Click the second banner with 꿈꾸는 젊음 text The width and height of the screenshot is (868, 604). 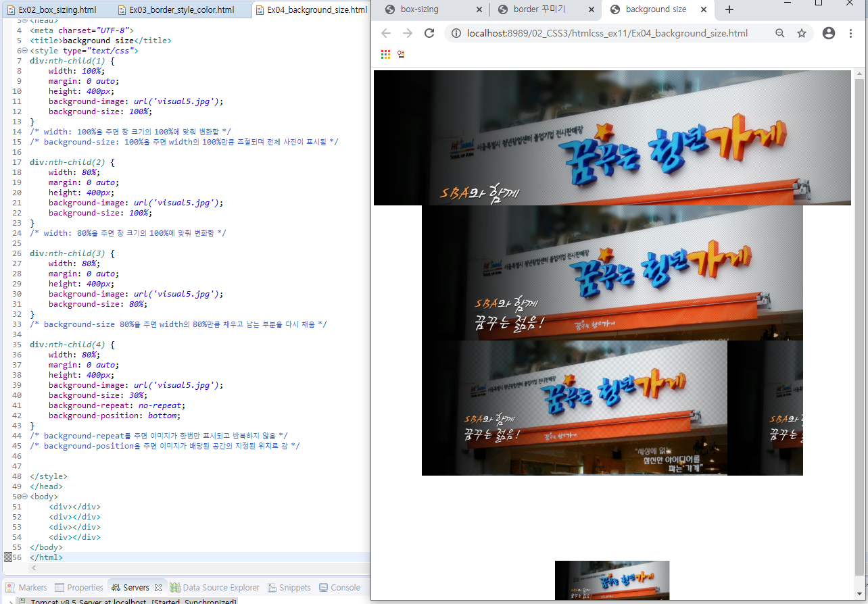coord(612,273)
